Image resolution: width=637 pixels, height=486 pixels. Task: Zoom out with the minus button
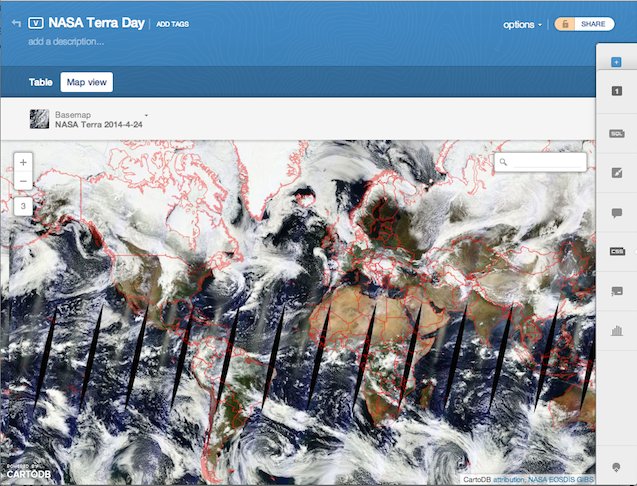coord(23,181)
